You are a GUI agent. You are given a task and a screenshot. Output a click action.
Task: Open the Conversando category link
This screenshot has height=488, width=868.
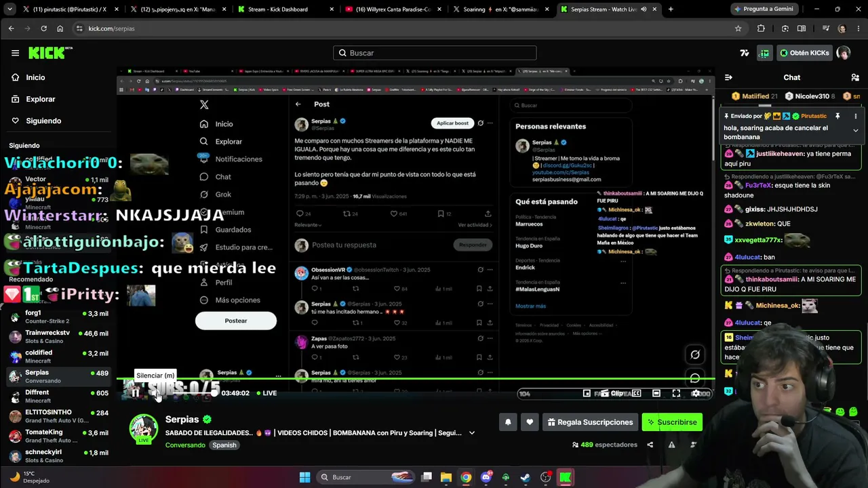pos(185,445)
